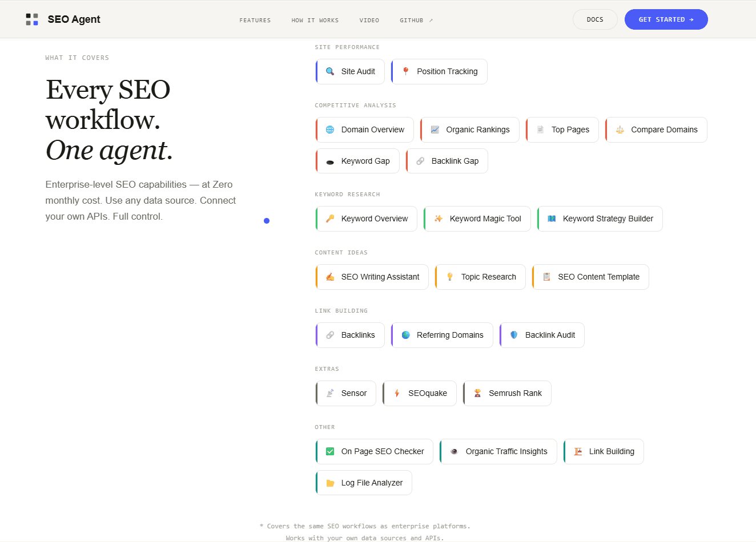Open the Video nav link

point(369,20)
